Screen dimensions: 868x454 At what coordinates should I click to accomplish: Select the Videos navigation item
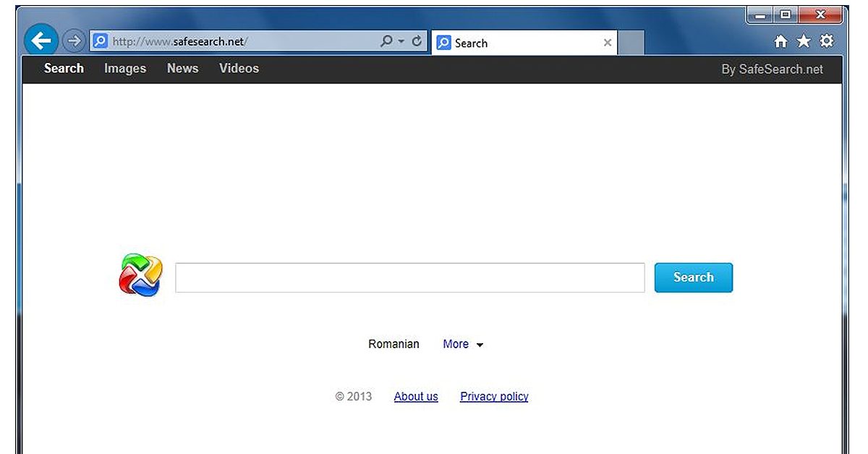239,68
